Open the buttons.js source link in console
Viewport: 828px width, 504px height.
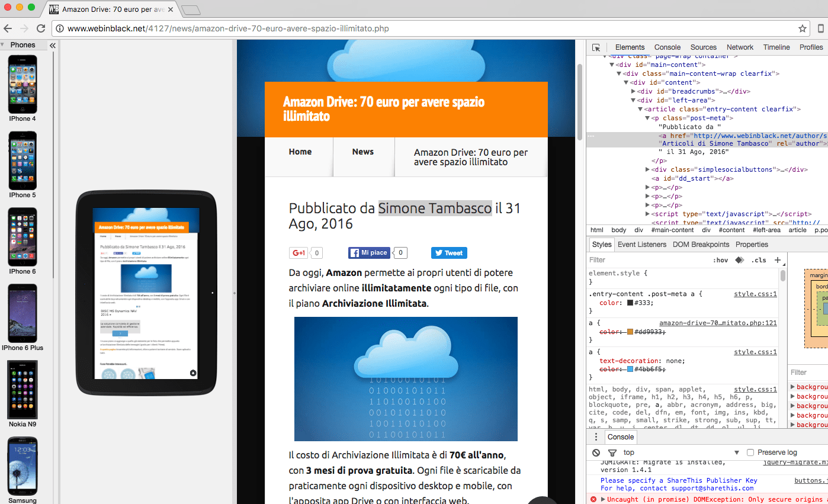811,480
